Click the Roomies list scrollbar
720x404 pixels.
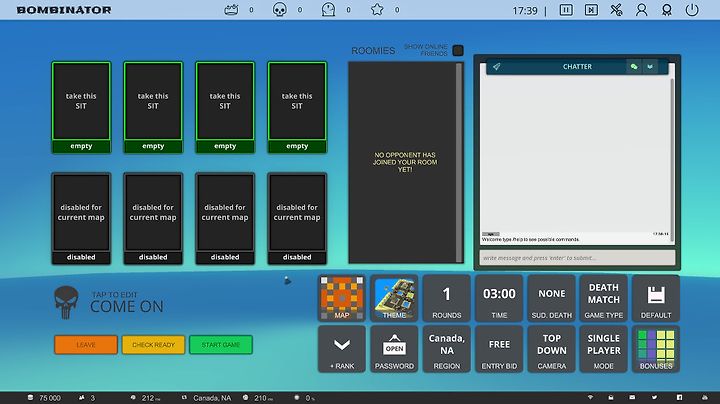459,163
